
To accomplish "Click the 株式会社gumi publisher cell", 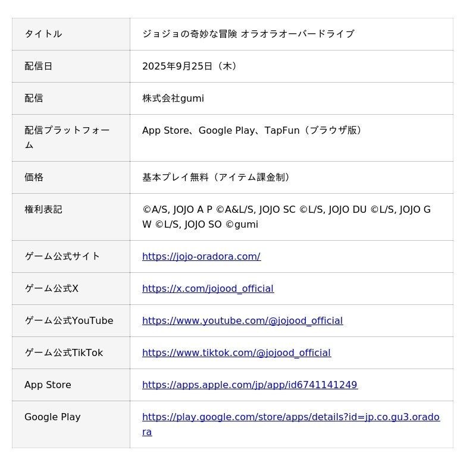I will 292,99.
